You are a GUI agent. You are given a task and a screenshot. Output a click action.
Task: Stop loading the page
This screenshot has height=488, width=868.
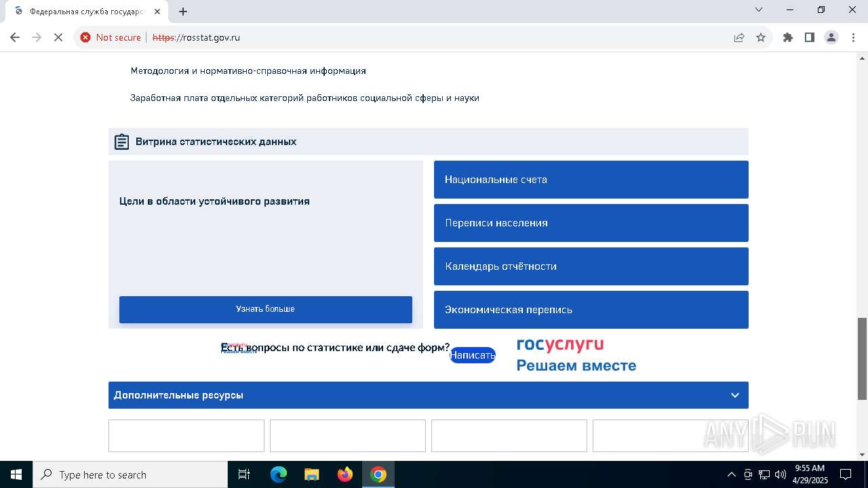coord(58,37)
